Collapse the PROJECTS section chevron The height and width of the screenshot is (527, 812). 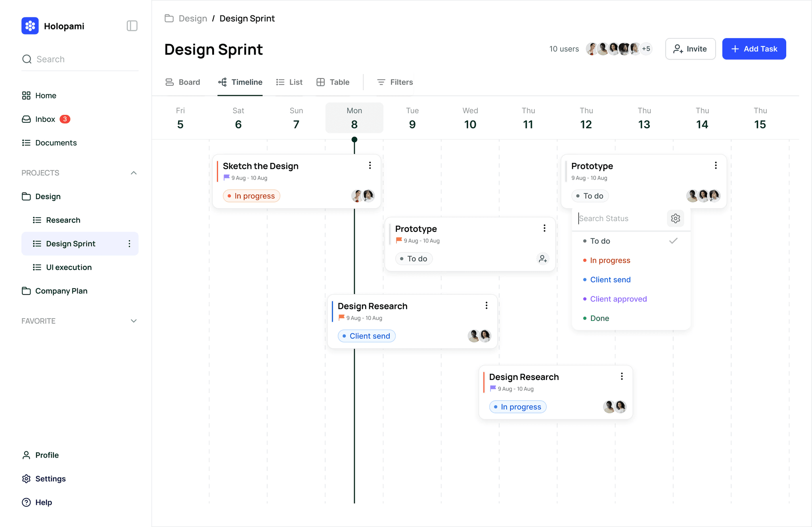pos(134,173)
